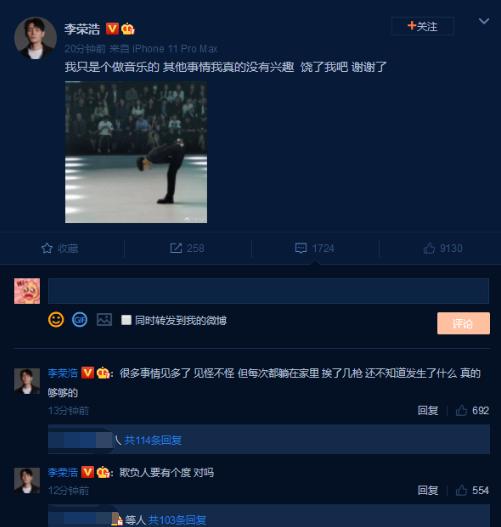Expand 共103条回复 replies
501x527 pixels.
[177, 520]
